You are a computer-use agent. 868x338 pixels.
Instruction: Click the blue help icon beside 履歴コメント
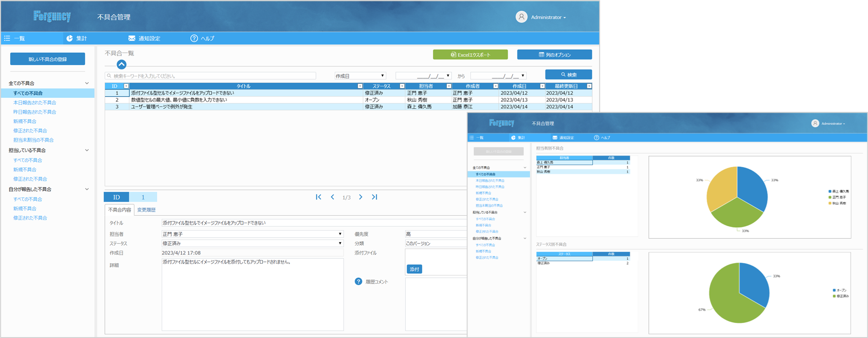pos(358,282)
